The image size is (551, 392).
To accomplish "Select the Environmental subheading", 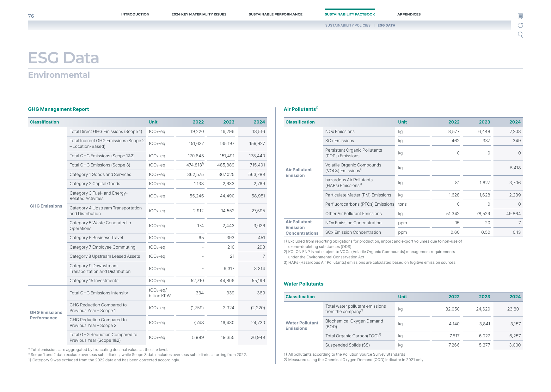I will point(59,75).
